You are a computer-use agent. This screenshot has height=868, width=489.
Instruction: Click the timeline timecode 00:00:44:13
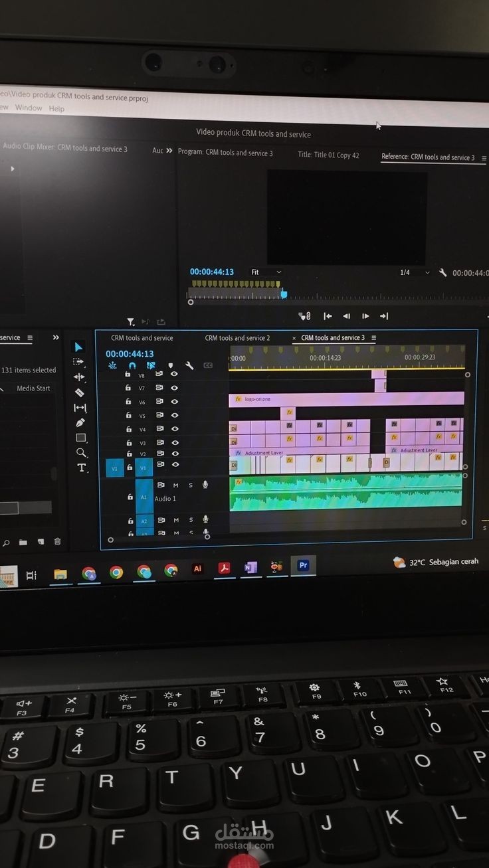[130, 354]
